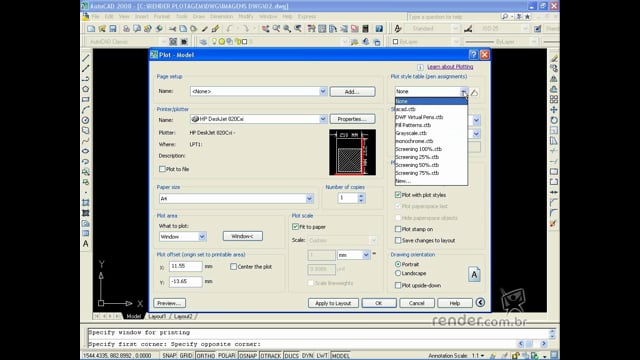Switch to the Layout2 tab
The image size is (640, 360).
tap(183, 316)
